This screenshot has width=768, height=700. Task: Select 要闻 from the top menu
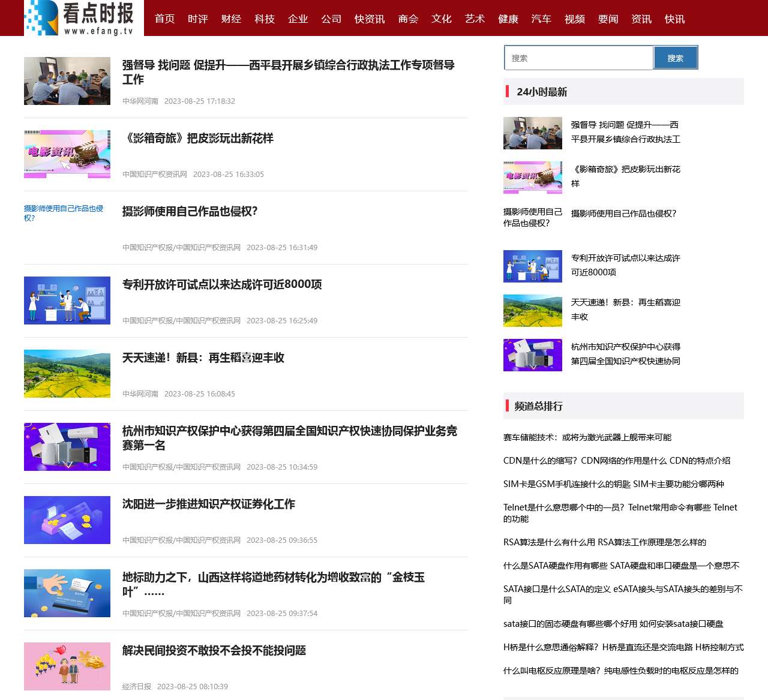[x=608, y=19]
